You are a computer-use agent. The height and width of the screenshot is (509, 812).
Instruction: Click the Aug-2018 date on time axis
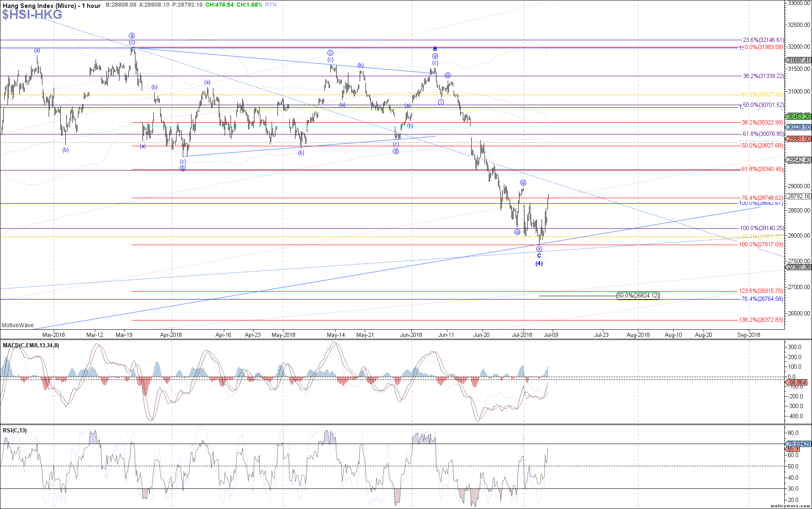tap(638, 335)
